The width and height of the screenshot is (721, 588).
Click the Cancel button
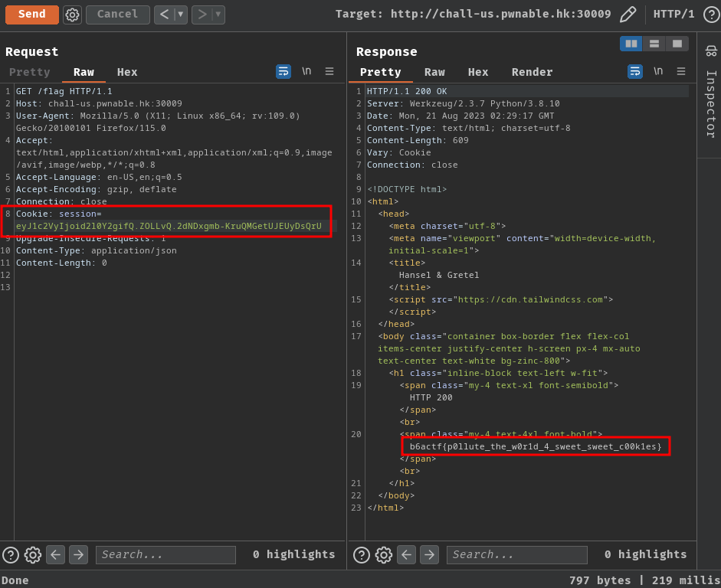click(118, 15)
